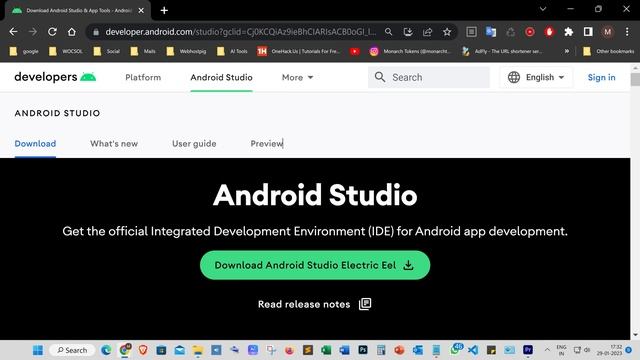Expand the hidden bookmarks overflow chevron
The image size is (640, 360).
pos(567,51)
